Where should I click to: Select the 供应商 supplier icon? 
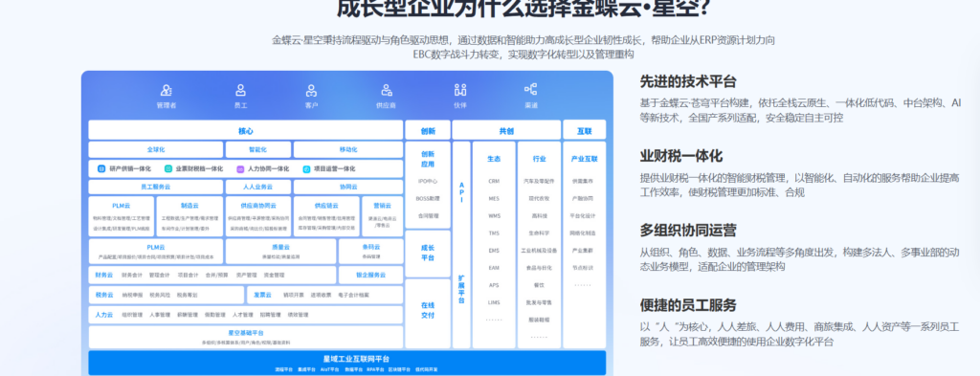387,90
